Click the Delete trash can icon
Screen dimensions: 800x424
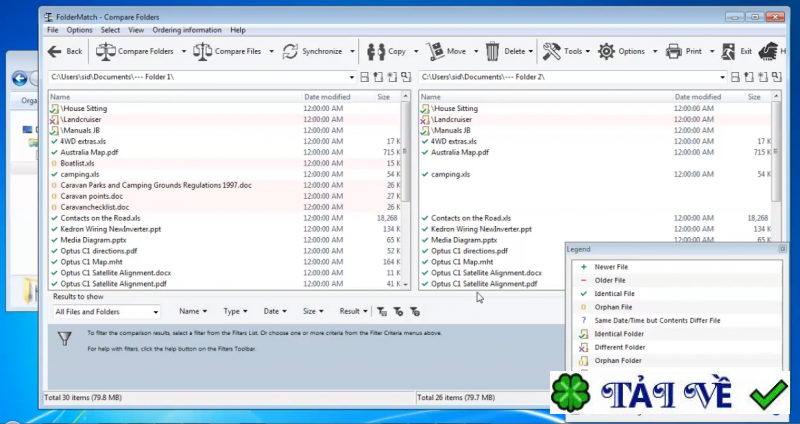[493, 51]
